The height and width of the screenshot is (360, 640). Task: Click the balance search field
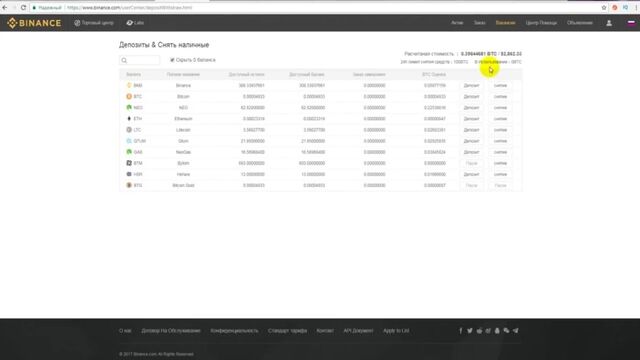coord(140,60)
